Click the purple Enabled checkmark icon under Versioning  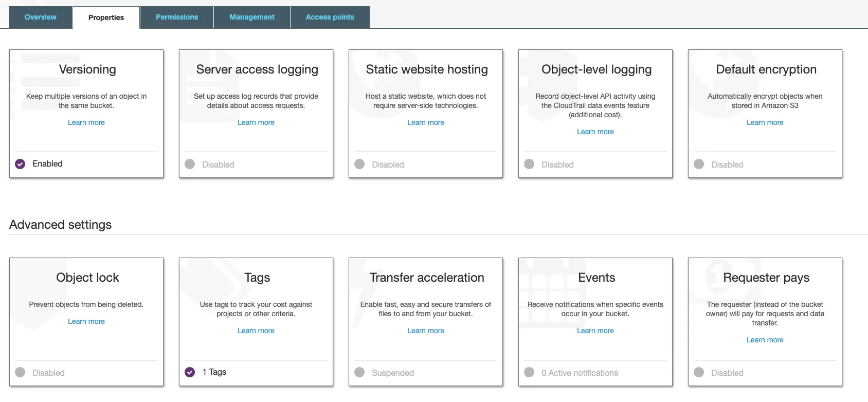(x=20, y=164)
